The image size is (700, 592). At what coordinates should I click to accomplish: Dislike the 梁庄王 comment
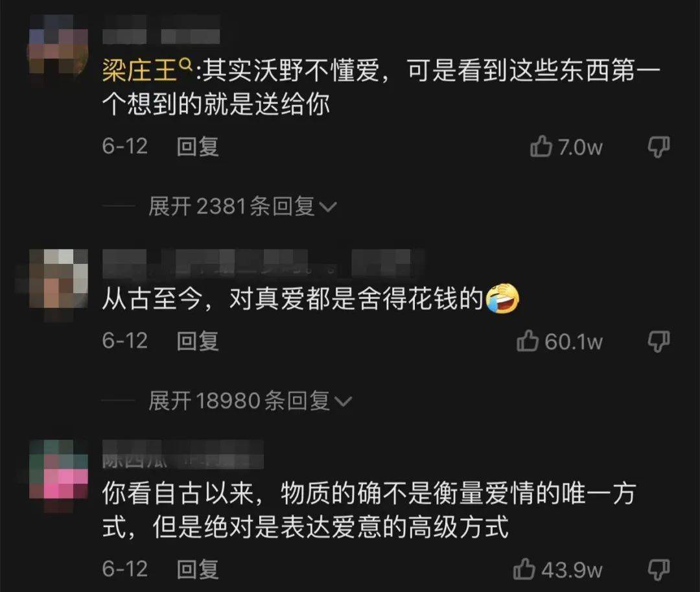click(x=659, y=147)
